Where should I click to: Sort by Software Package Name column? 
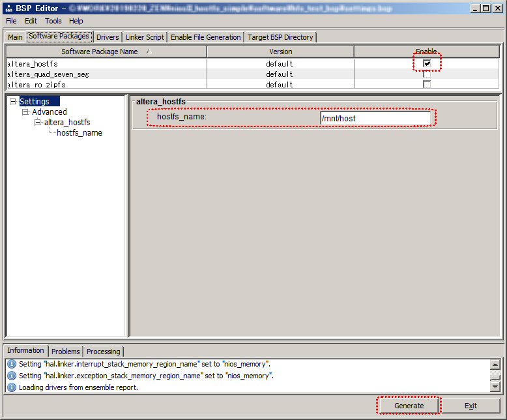(x=106, y=52)
